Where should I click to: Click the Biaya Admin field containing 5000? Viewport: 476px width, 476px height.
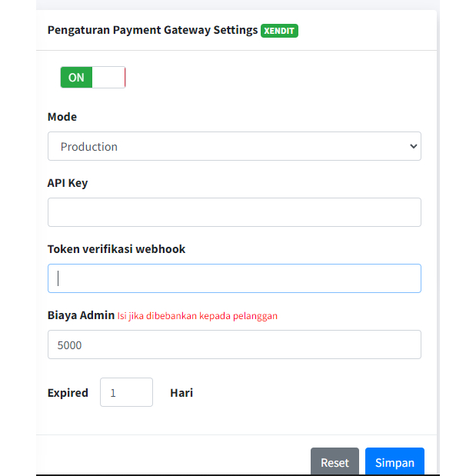point(234,345)
